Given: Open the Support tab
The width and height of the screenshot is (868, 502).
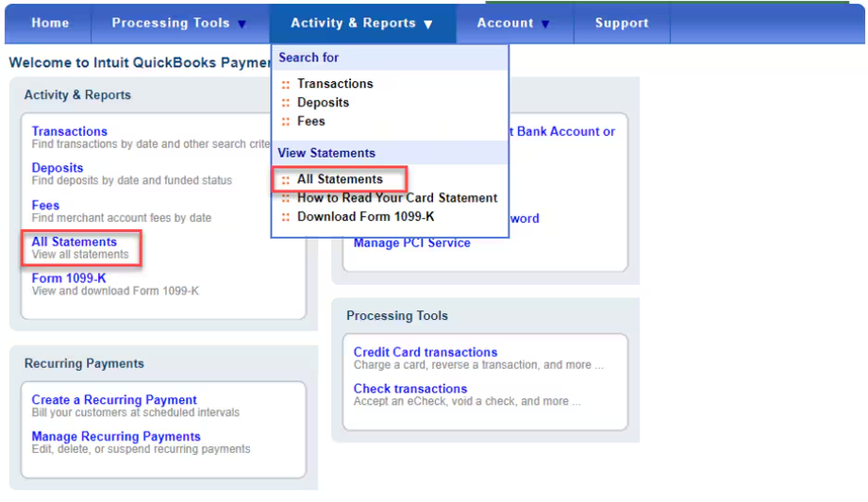Looking at the screenshot, I should point(622,24).
